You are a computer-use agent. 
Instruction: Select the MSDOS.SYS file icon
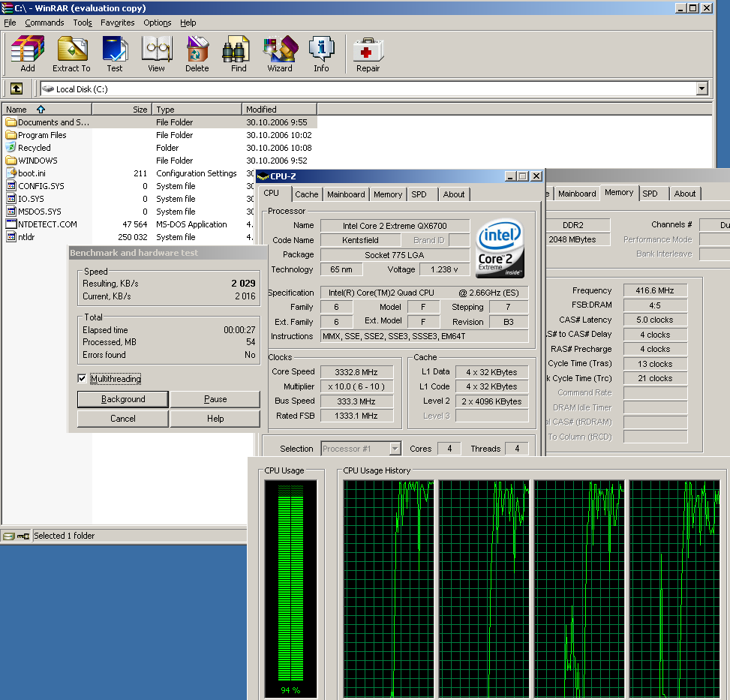[x=11, y=212]
